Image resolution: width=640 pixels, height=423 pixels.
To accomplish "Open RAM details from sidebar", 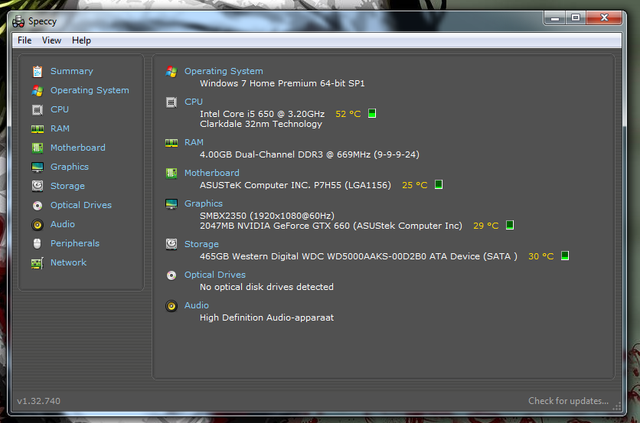I will click(60, 129).
